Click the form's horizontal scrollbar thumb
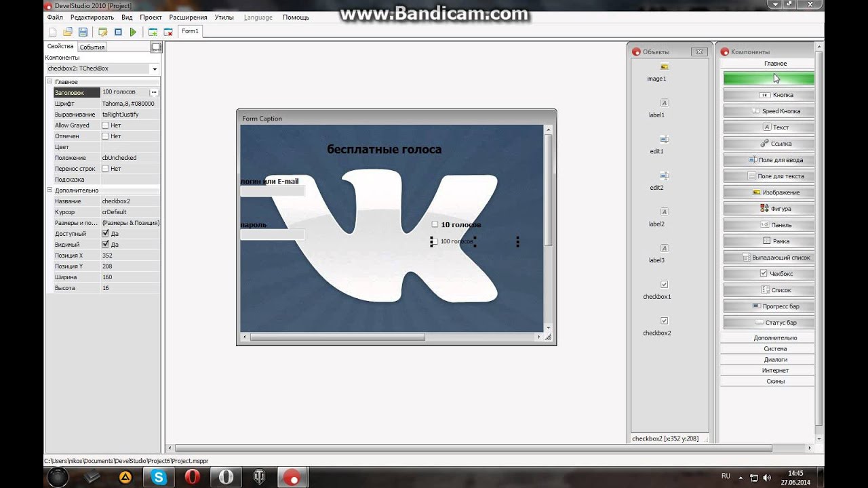The width and height of the screenshot is (868, 488). pos(337,337)
